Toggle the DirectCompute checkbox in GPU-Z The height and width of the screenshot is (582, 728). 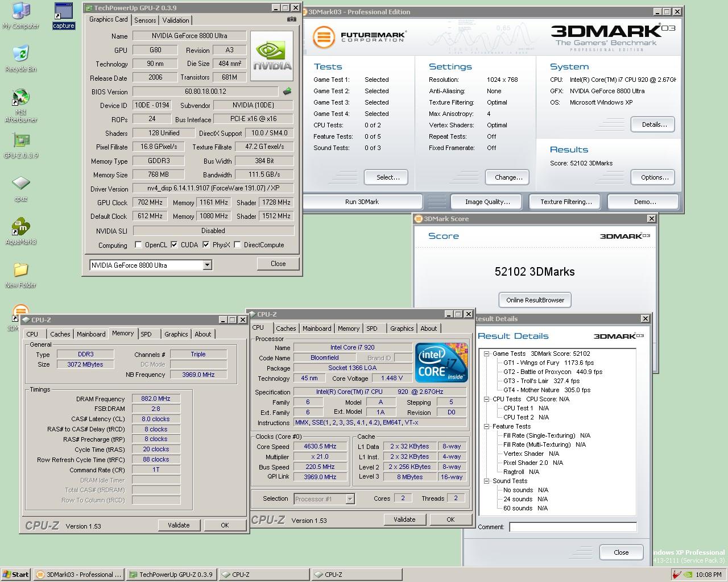click(x=237, y=245)
